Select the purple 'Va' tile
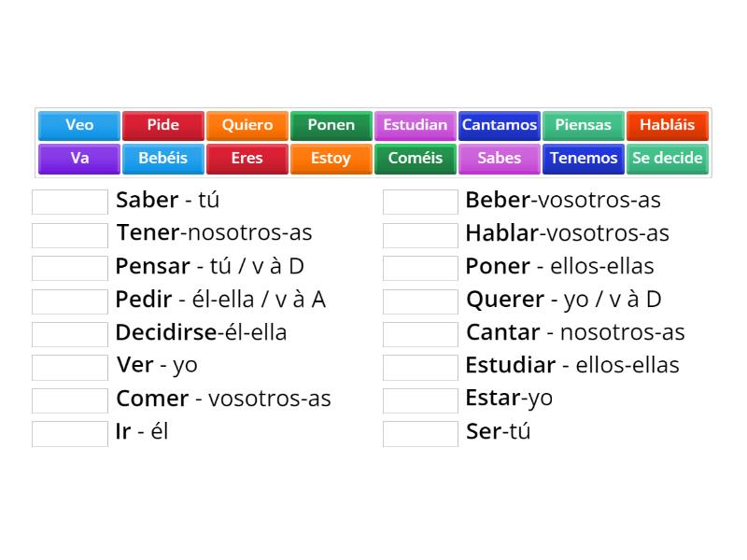 click(78, 159)
